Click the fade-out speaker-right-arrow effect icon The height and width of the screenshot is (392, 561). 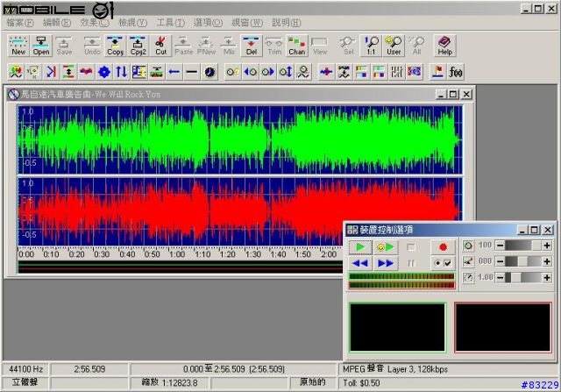268,72
